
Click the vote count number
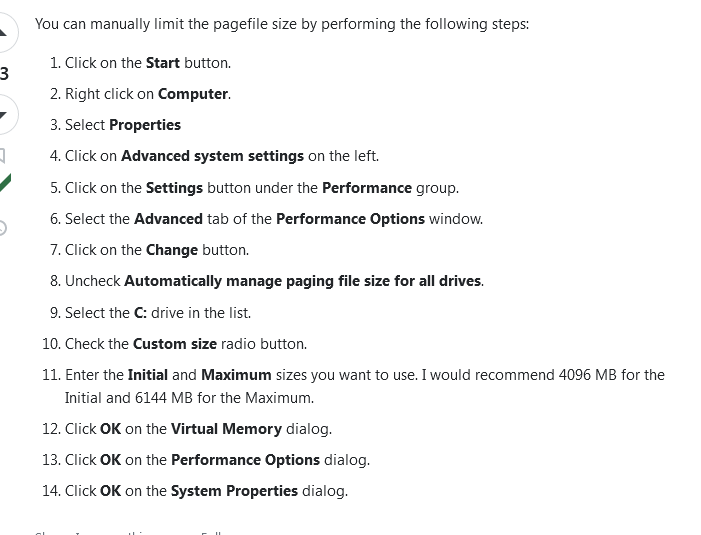point(4,73)
